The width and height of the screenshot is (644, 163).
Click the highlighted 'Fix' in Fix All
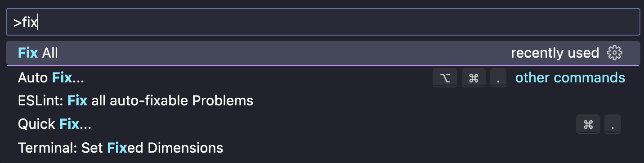[28, 53]
